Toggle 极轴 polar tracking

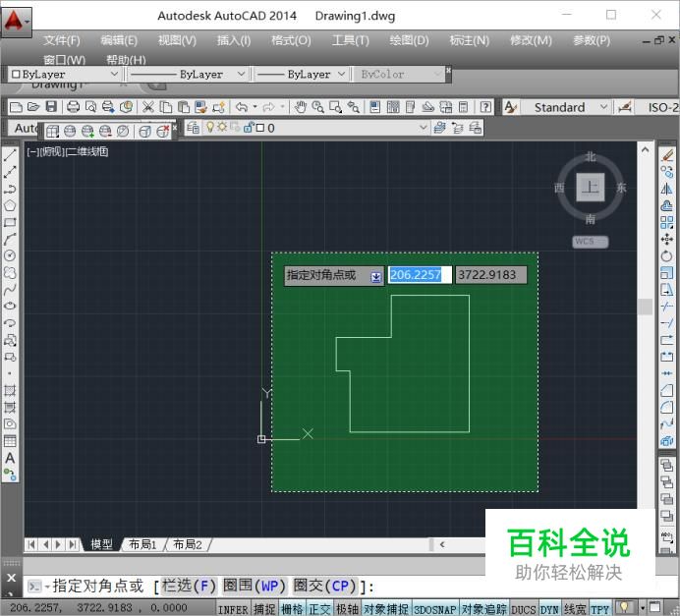pyautogui.click(x=348, y=609)
